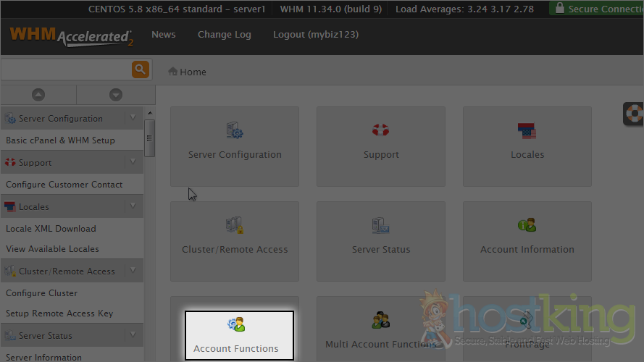
Task: Collapse the Support sidebar section arrow
Action: 133,162
